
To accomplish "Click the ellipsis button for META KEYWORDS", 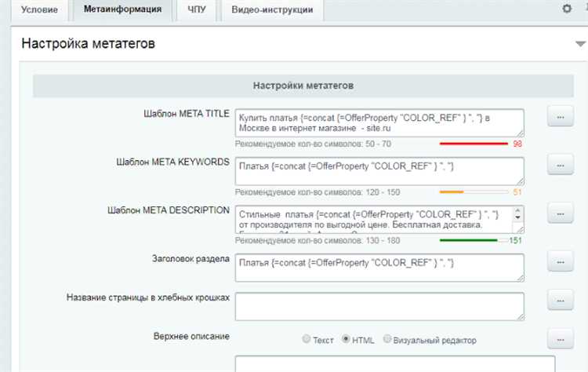I will [561, 165].
